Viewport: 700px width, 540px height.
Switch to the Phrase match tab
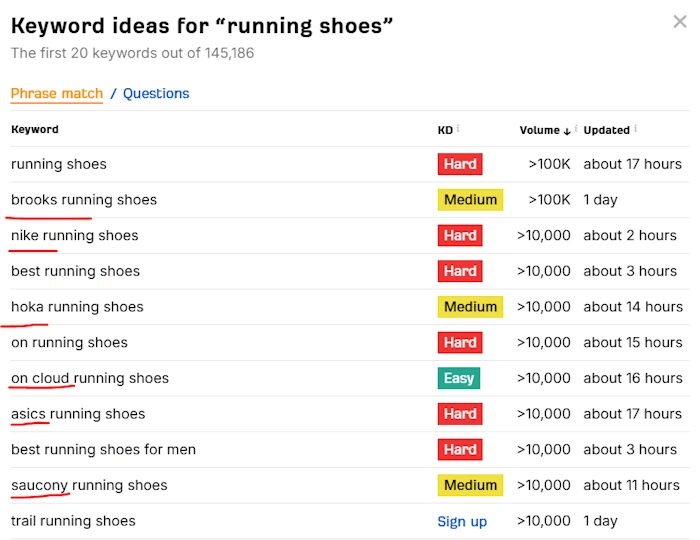pyautogui.click(x=57, y=93)
